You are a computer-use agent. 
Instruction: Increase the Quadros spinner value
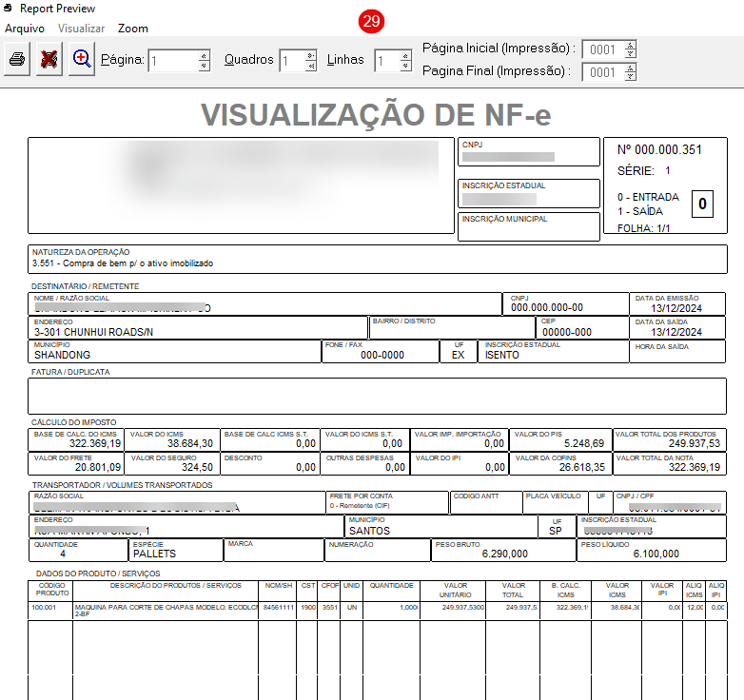click(x=311, y=56)
